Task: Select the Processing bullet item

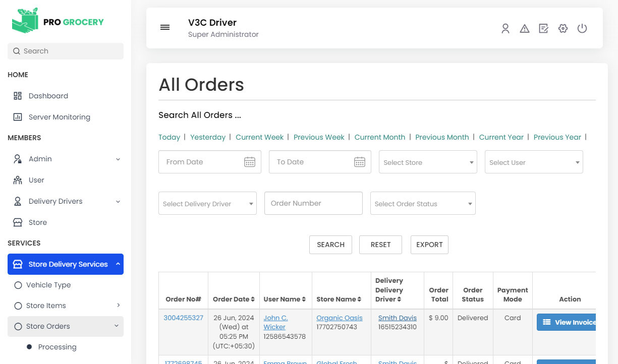Action: point(29,347)
